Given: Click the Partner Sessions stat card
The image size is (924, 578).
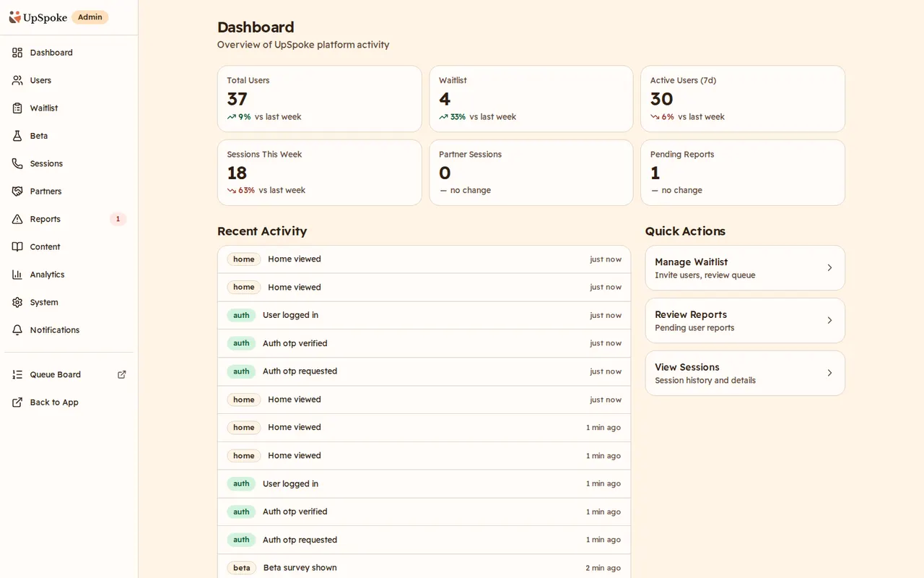Looking at the screenshot, I should tap(531, 173).
